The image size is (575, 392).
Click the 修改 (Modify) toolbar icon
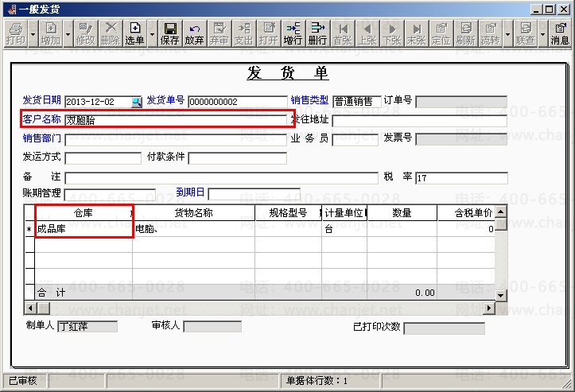click(x=85, y=33)
